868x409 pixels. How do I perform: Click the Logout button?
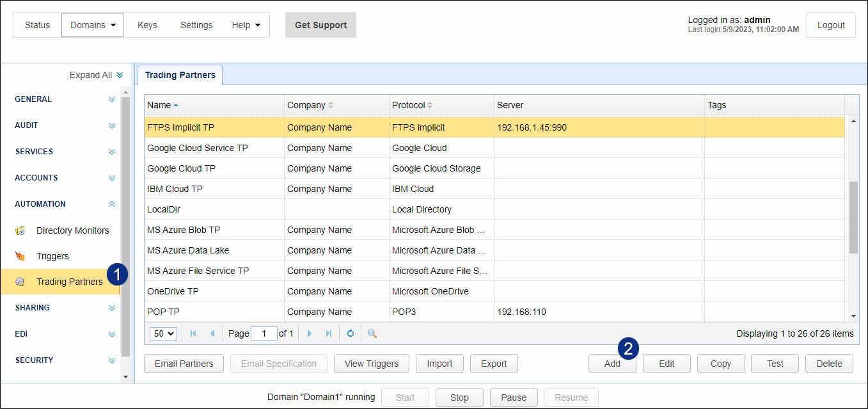[x=831, y=25]
